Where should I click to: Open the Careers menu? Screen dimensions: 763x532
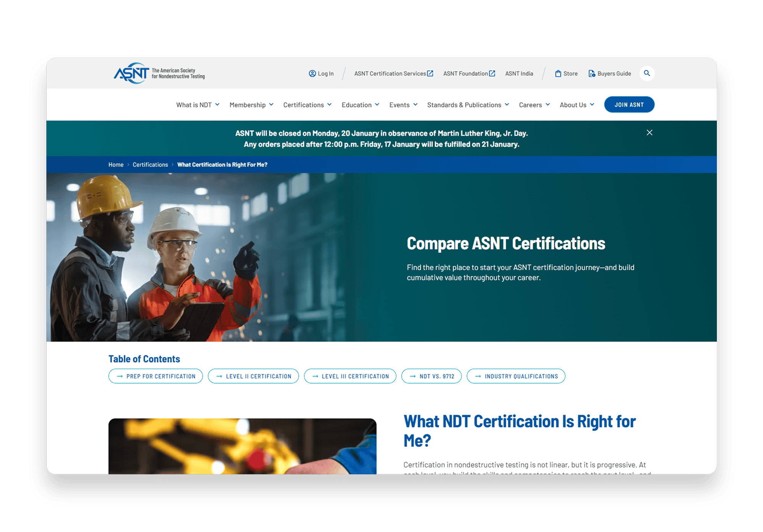click(534, 105)
